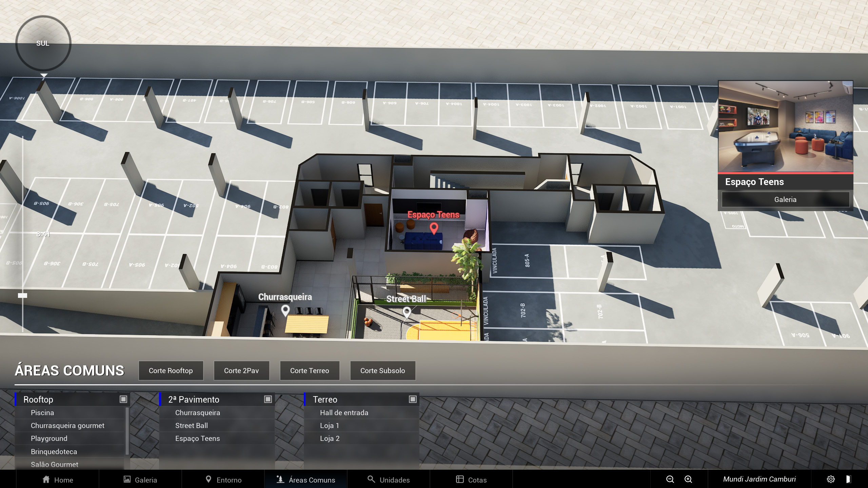
Task: Select Brinquedoteca in the Rooftop list
Action: click(x=54, y=451)
